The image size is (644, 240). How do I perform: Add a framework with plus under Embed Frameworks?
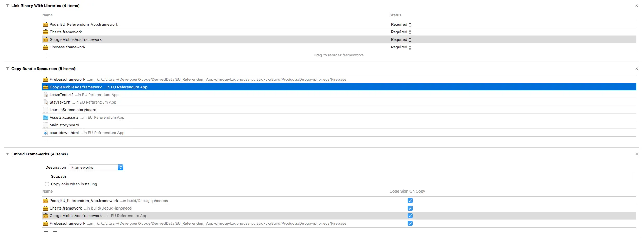click(x=46, y=231)
